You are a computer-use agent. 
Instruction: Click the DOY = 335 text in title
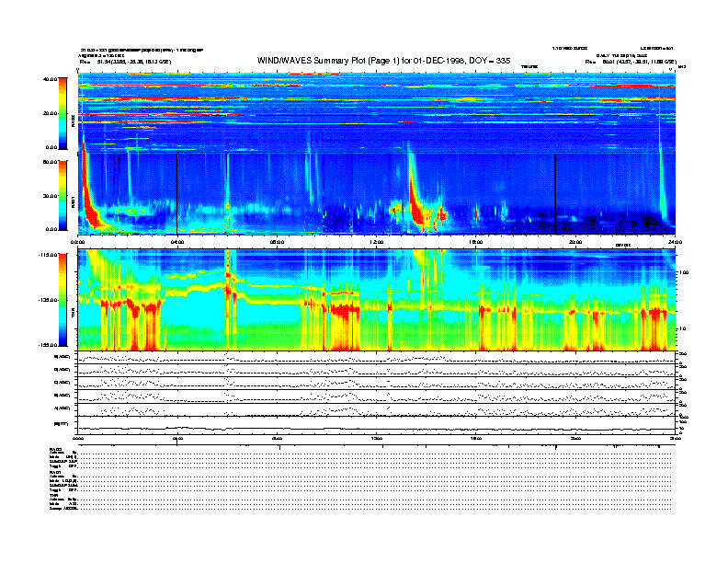490,61
